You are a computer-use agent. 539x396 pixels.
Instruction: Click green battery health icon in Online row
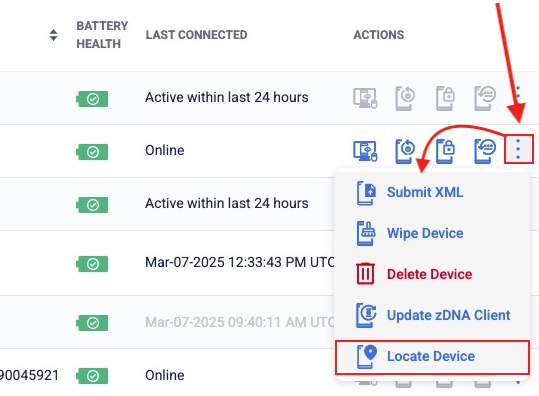pyautogui.click(x=92, y=152)
